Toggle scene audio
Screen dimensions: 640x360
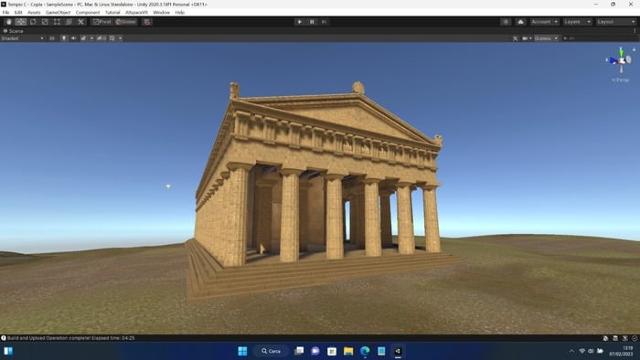73,38
